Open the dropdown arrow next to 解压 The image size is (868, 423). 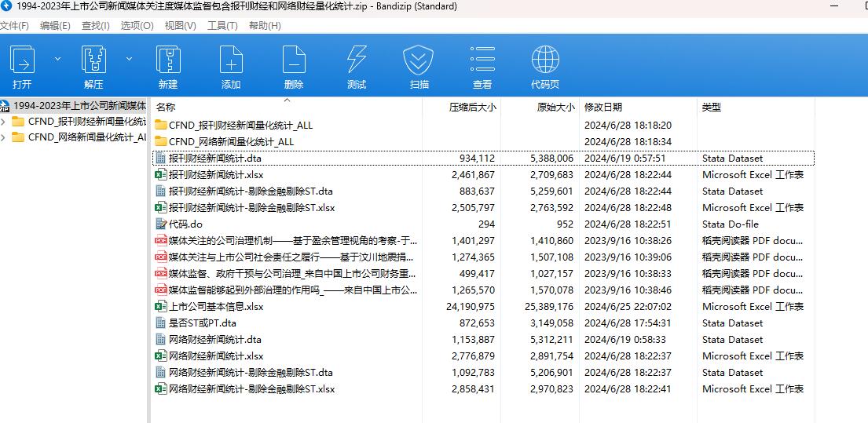tap(129, 59)
